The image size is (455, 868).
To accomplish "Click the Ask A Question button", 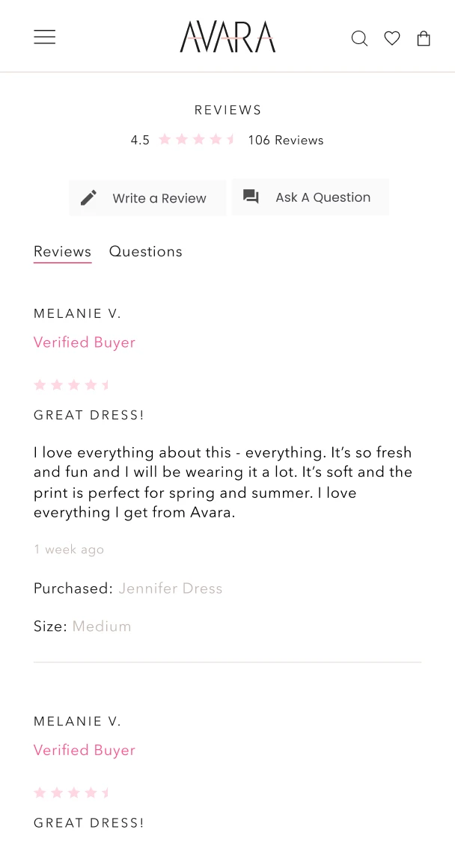I will (311, 197).
